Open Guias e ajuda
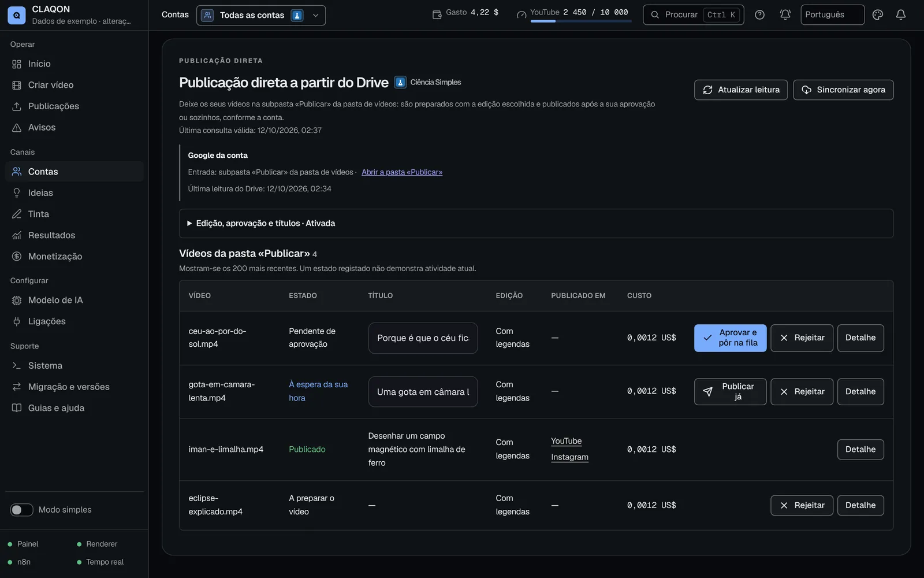The width and height of the screenshot is (924, 578). (x=74, y=408)
